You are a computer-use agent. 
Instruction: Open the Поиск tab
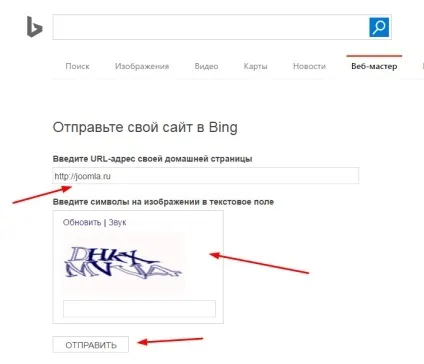[x=77, y=66]
